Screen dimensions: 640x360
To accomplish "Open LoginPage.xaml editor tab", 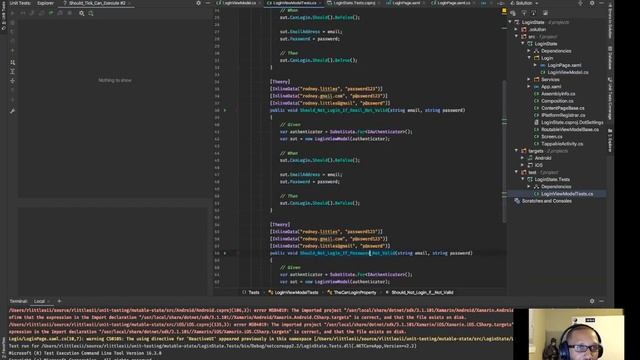I will 404,3.
